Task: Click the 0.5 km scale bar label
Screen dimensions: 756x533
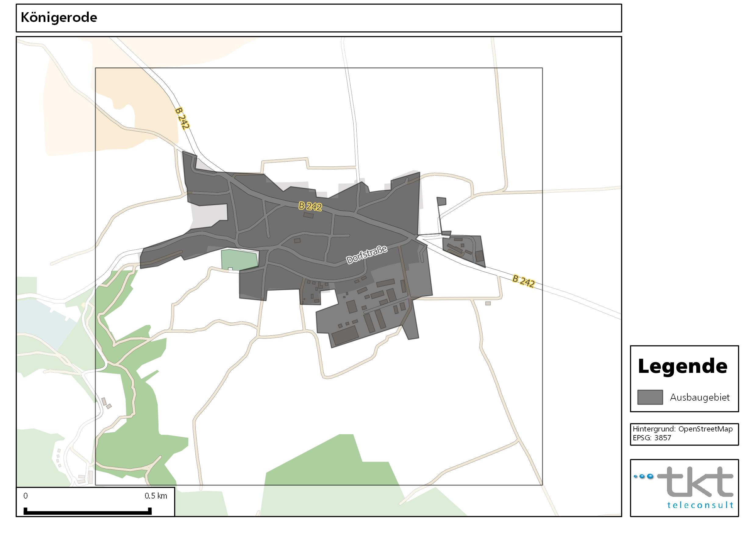Action: click(x=156, y=496)
